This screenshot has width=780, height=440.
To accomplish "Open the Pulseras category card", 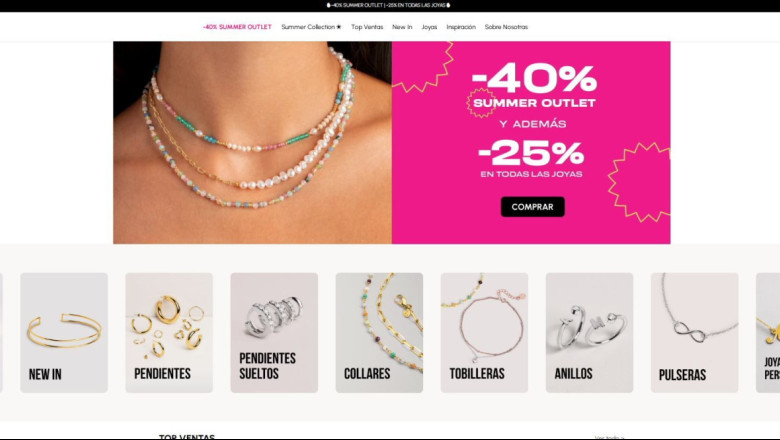I will click(694, 333).
